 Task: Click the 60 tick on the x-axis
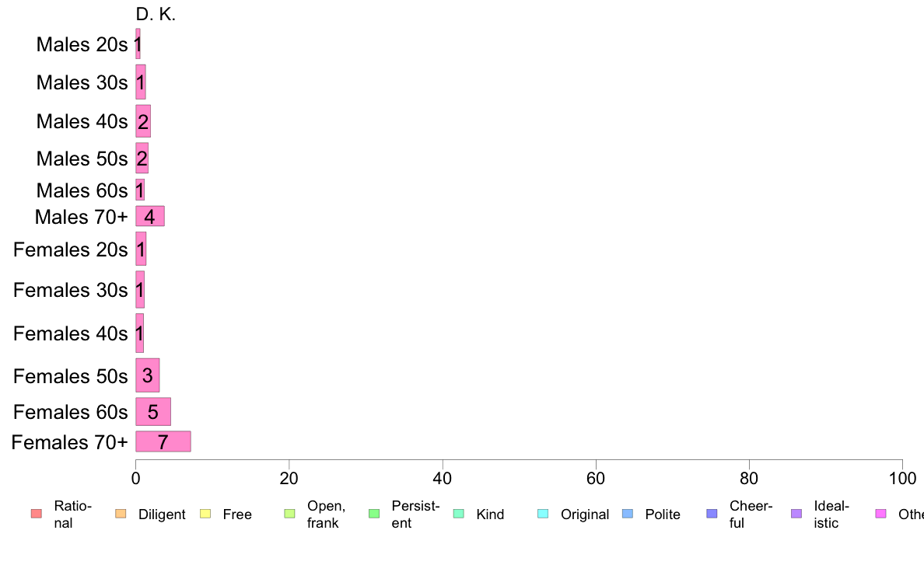596,478
